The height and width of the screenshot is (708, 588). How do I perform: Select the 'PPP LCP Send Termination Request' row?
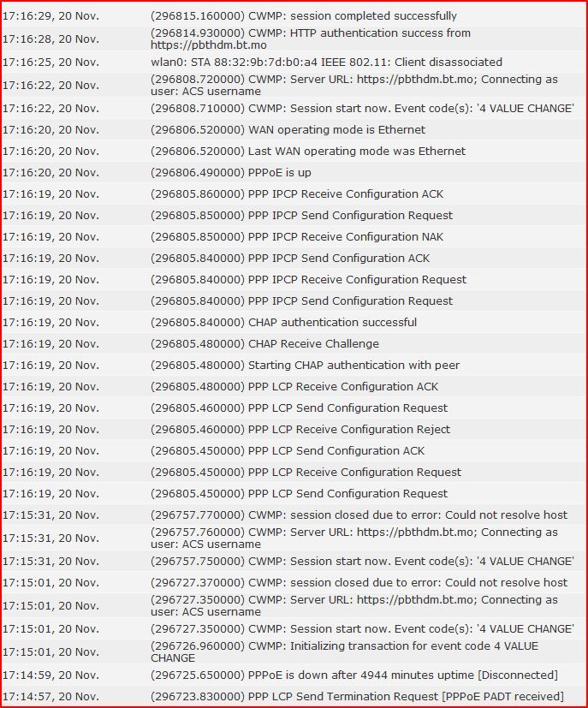(294, 696)
